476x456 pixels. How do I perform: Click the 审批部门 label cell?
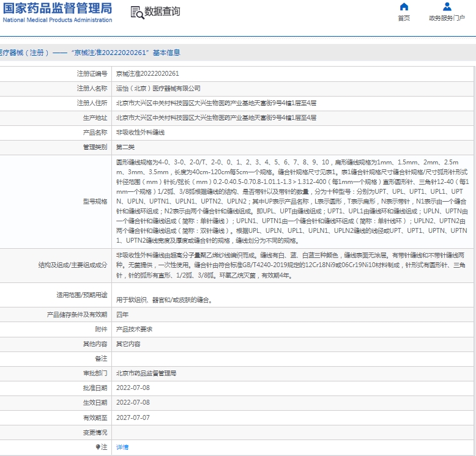coord(54,373)
